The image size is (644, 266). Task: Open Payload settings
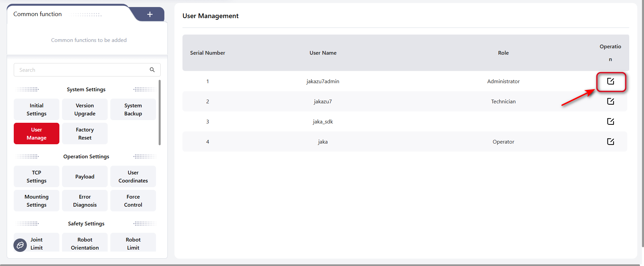click(85, 176)
